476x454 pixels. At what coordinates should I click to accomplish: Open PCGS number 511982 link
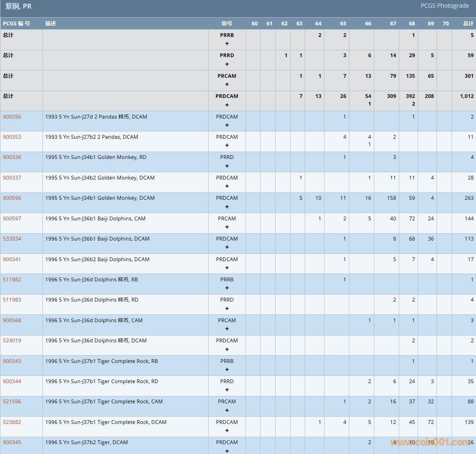(12, 280)
